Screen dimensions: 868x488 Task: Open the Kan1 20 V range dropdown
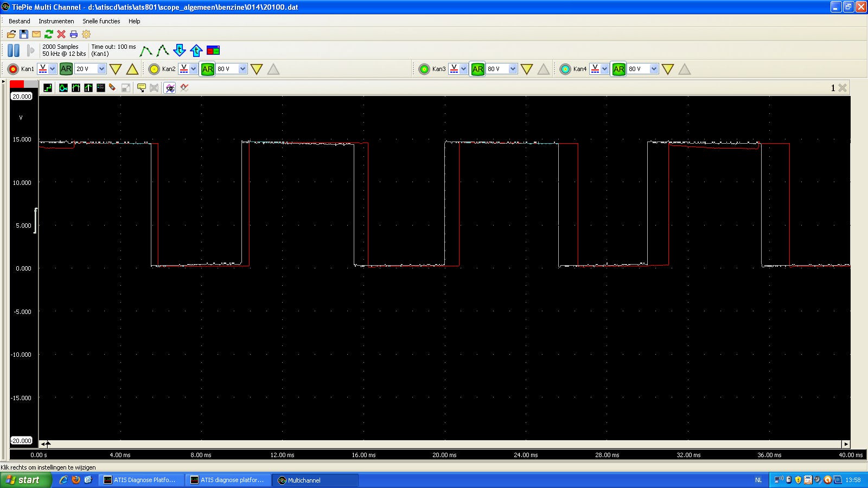click(101, 69)
